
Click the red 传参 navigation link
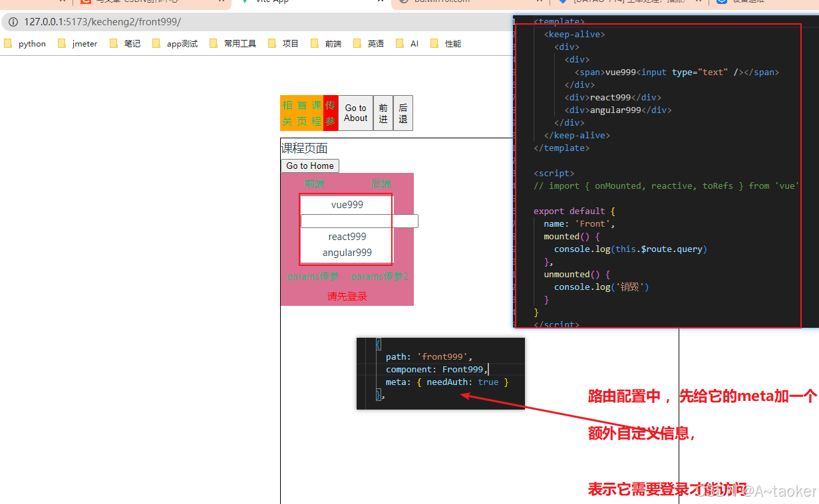(330, 113)
